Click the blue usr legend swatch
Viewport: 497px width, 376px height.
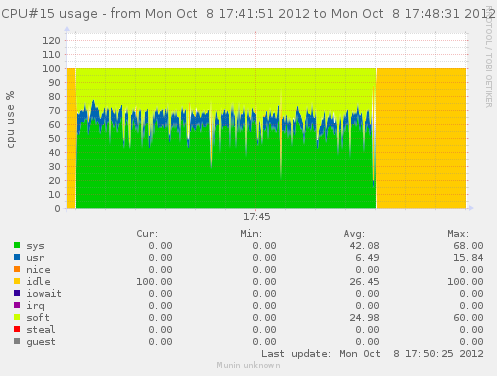[x=17, y=257]
